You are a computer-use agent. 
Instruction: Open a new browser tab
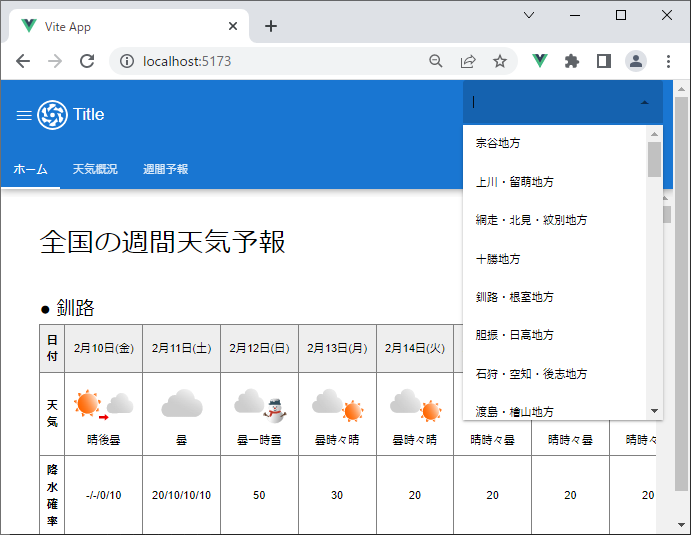pyautogui.click(x=271, y=26)
